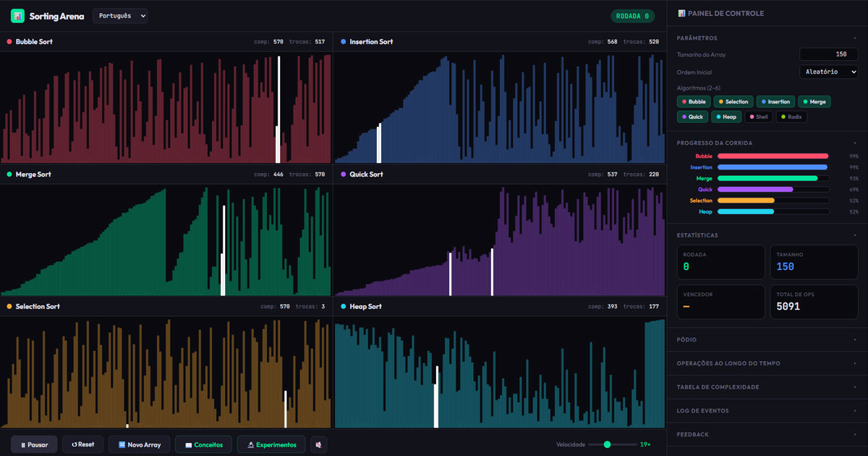Open the Ordem Inicial dropdown
This screenshot has height=456, width=868.
tap(829, 71)
